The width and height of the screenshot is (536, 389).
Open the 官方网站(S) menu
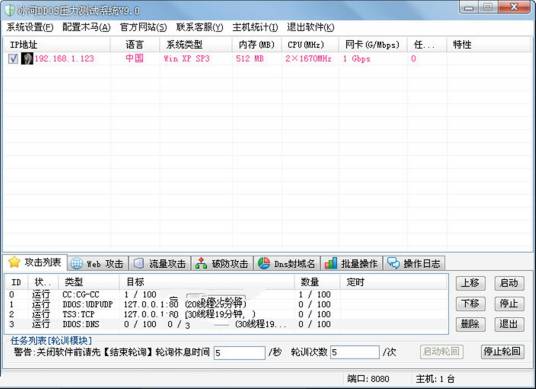pyautogui.click(x=143, y=27)
